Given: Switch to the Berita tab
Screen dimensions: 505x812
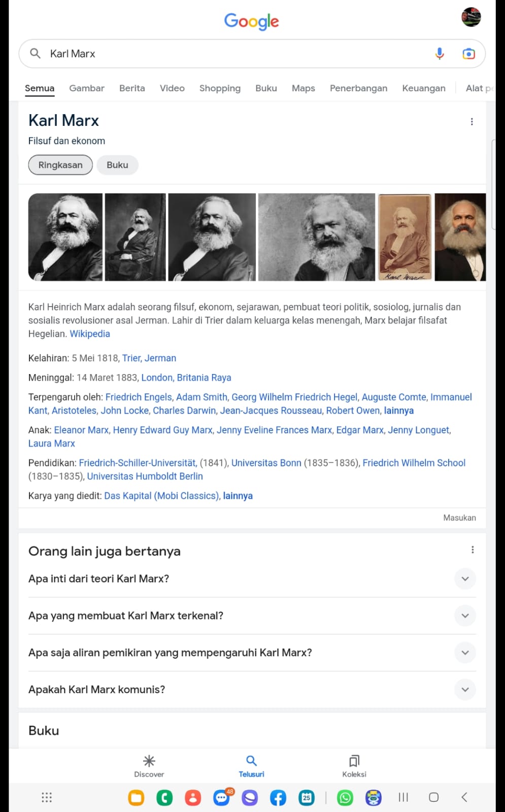Looking at the screenshot, I should 132,88.
